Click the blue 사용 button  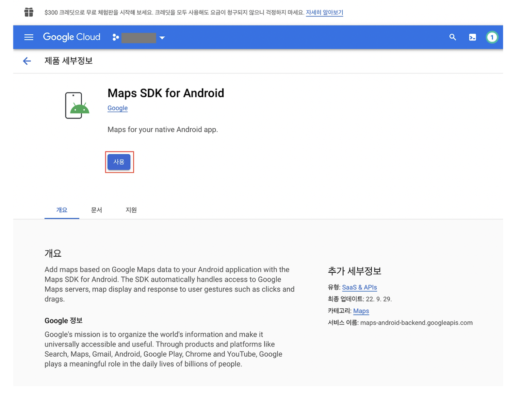pyautogui.click(x=119, y=162)
